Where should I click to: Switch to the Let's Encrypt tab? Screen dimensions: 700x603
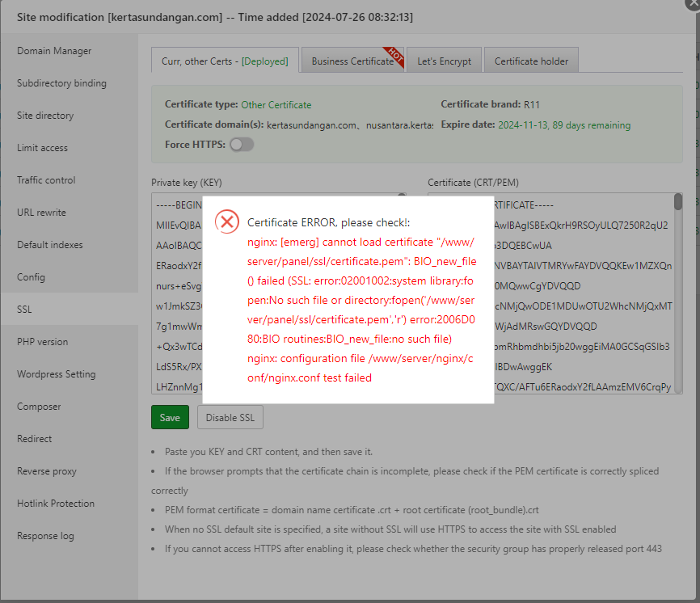tap(443, 59)
